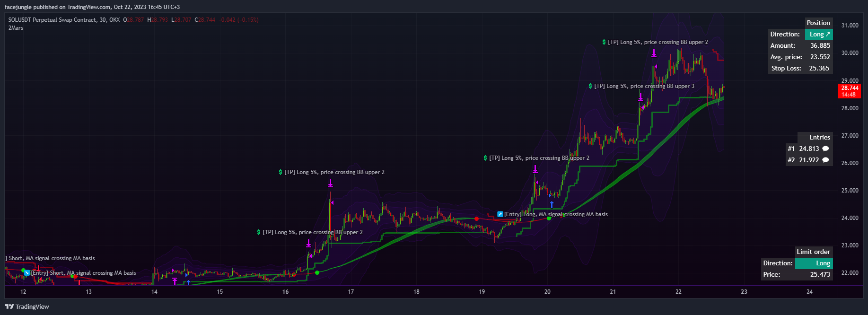Click date 15 on the time axis
Viewport: 868px width, 315px height.
(x=220, y=292)
